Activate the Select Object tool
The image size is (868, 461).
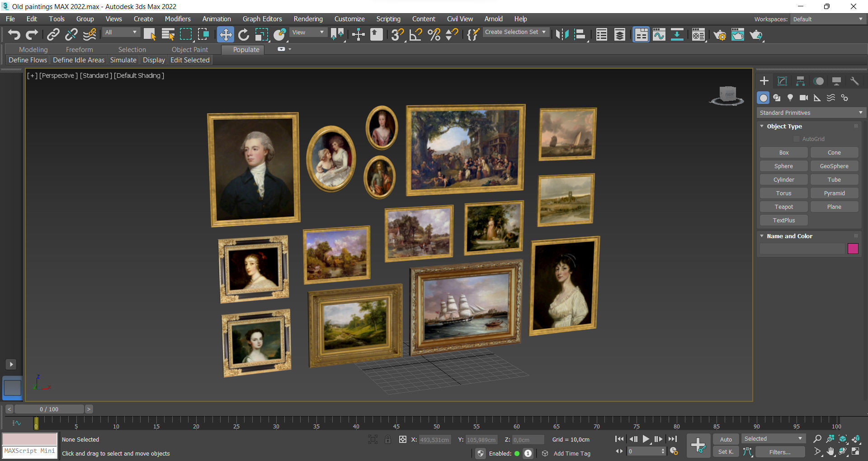(150, 34)
